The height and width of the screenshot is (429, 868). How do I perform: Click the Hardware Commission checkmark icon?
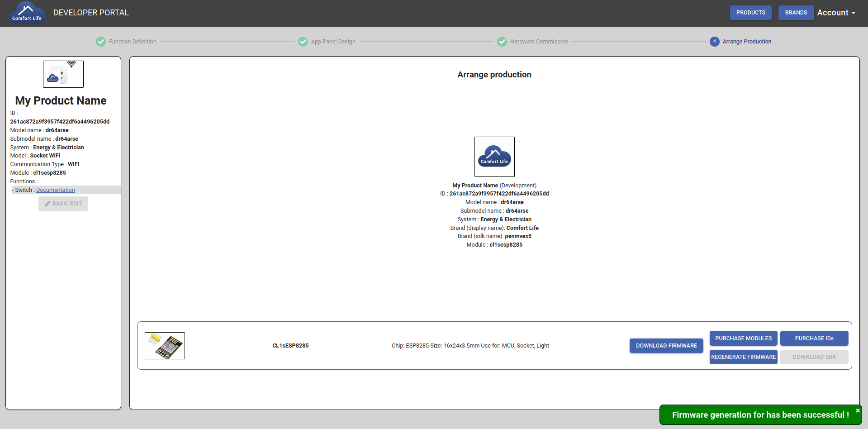502,42
